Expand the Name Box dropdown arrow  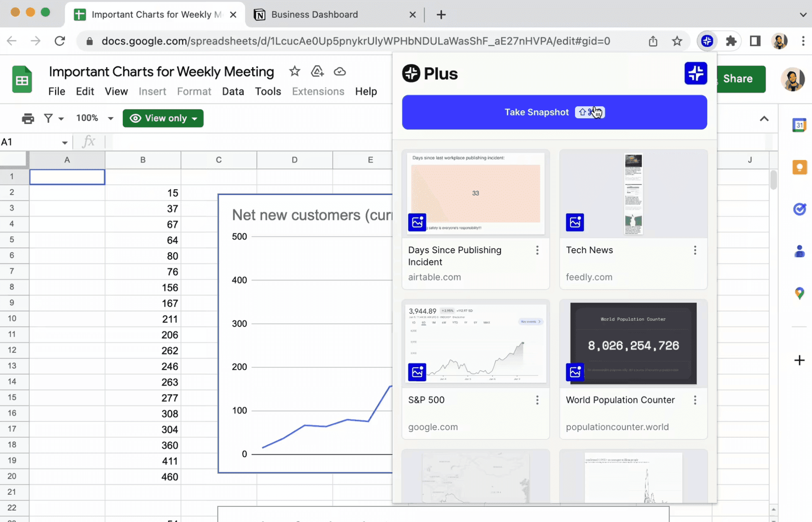coord(64,143)
